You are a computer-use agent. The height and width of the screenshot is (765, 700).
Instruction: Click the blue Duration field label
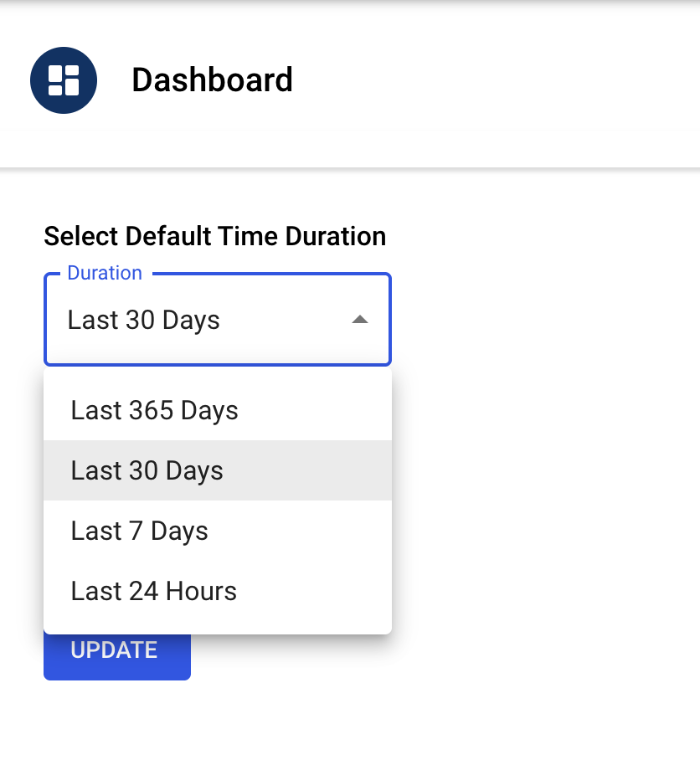click(105, 273)
